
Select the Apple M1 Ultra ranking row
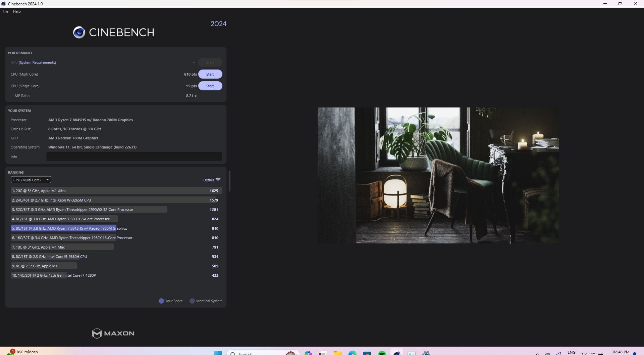coord(116,191)
